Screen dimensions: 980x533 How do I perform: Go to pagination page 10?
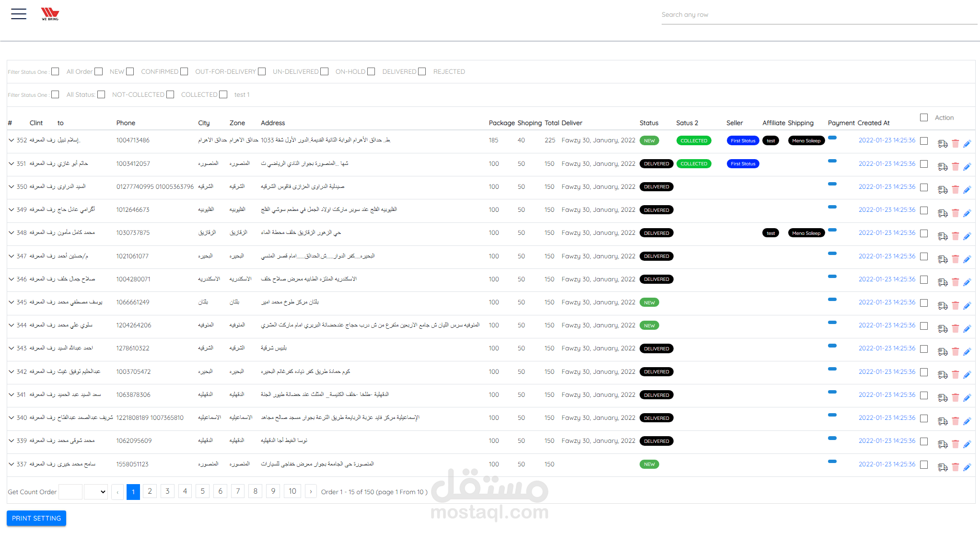(292, 491)
